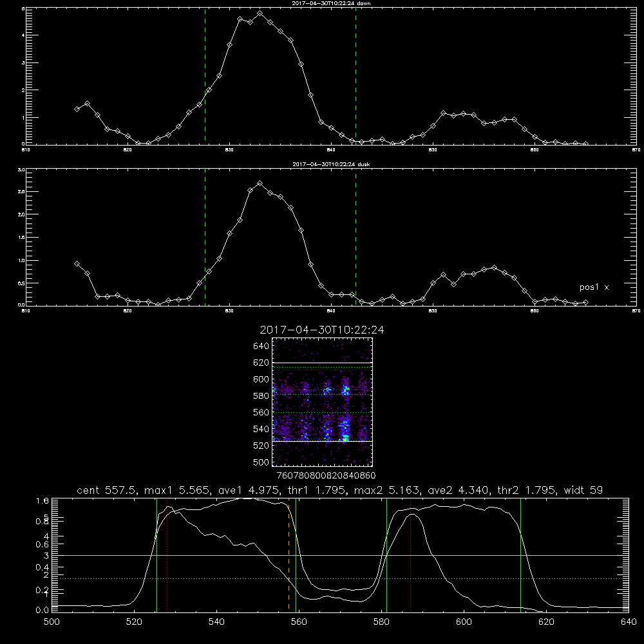The image size is (644, 644).
Task: Click the dusk plot y-axis label 2.0
Action: pos(22,214)
